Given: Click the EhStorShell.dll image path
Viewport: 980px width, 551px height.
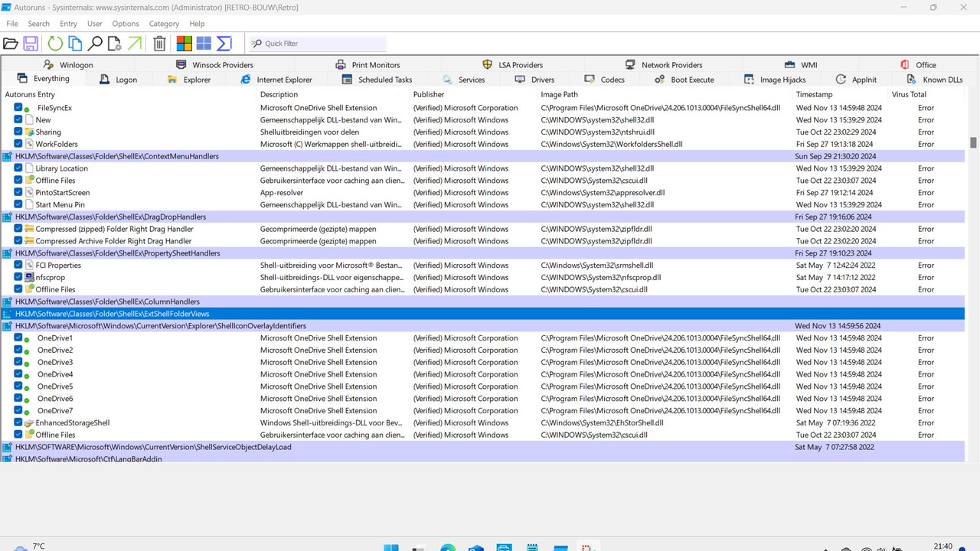Looking at the screenshot, I should (601, 422).
